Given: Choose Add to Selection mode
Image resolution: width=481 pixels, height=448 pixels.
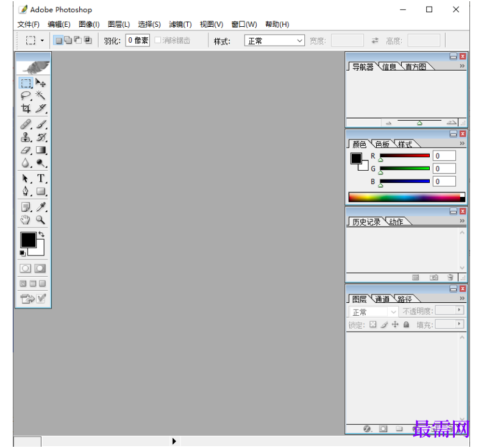Looking at the screenshot, I should pos(68,40).
